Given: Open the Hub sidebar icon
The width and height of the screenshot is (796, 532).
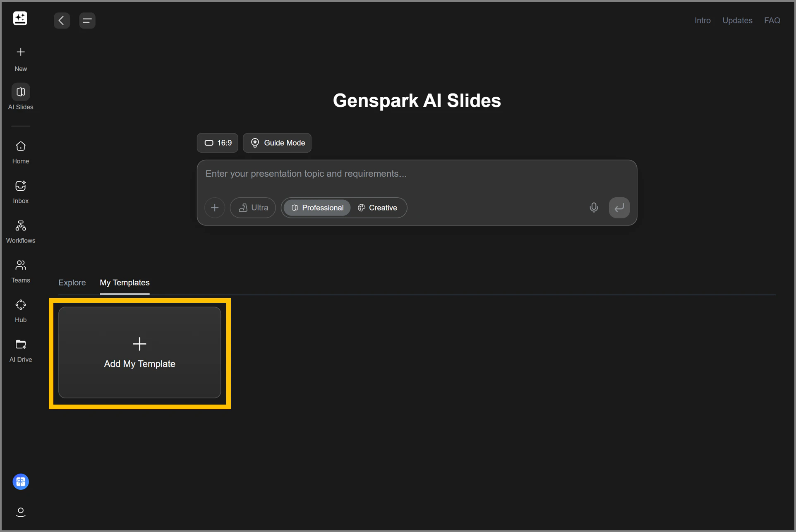Looking at the screenshot, I should tap(21, 305).
